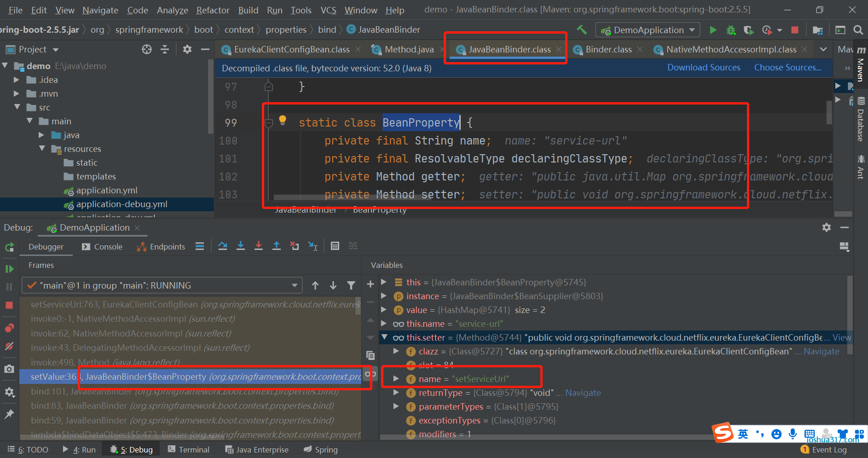Screen dimensions: 868x458
Task: Expand the .idea folder
Action: [17, 80]
